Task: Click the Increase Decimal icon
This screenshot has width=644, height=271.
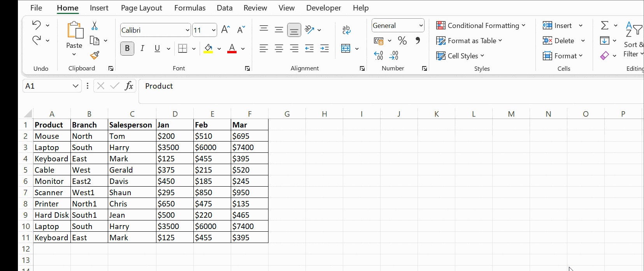Action: [x=378, y=56]
